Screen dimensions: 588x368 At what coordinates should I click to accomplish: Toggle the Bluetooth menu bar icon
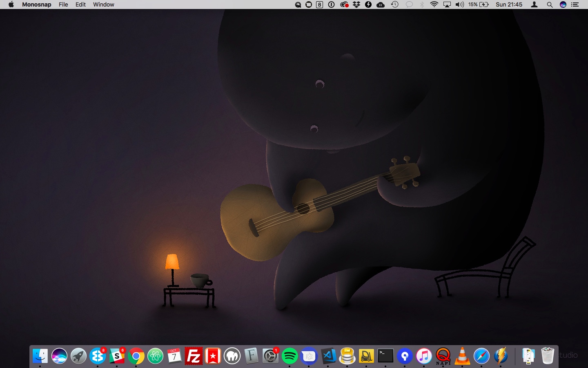[422, 4]
